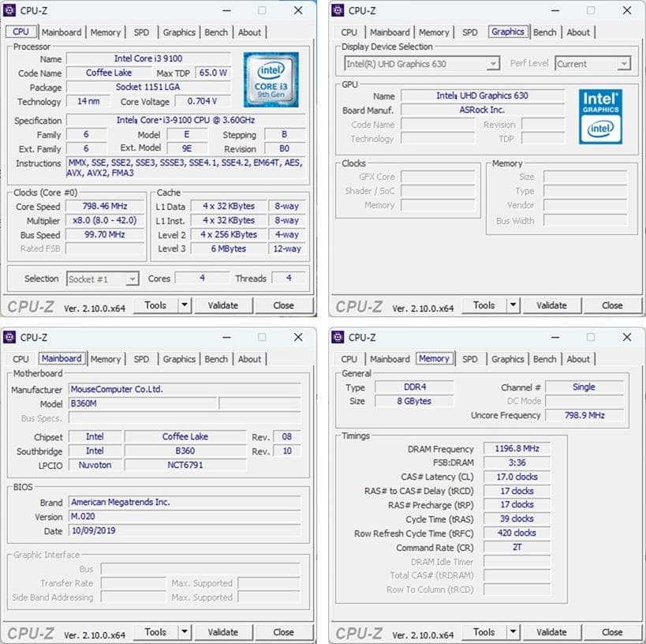The width and height of the screenshot is (646, 644).
Task: Click the CPU-Z icon in the CPU window titlebar
Action: click(10, 10)
